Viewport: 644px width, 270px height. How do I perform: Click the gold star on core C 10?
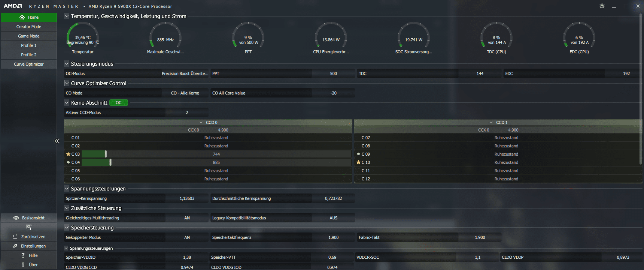(358, 162)
